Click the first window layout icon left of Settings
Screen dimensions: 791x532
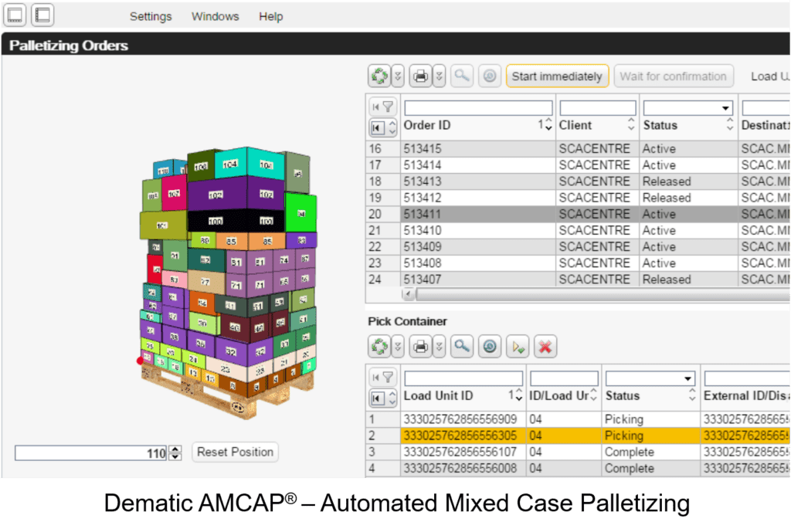point(15,15)
